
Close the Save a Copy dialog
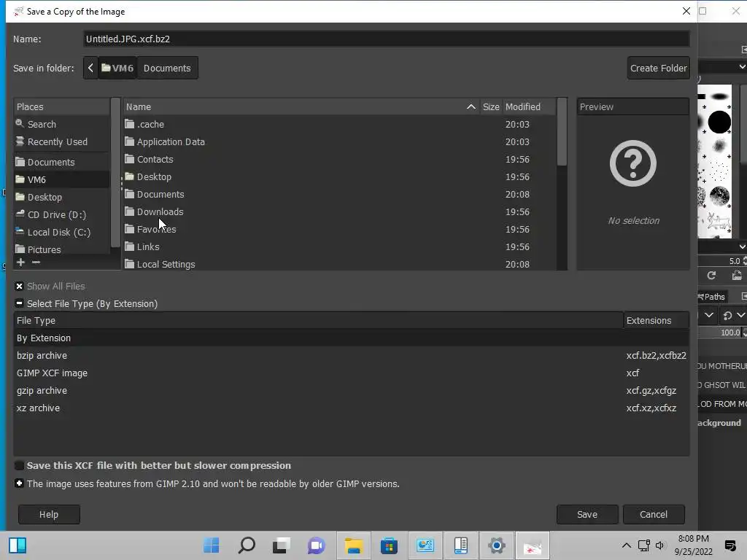click(686, 11)
